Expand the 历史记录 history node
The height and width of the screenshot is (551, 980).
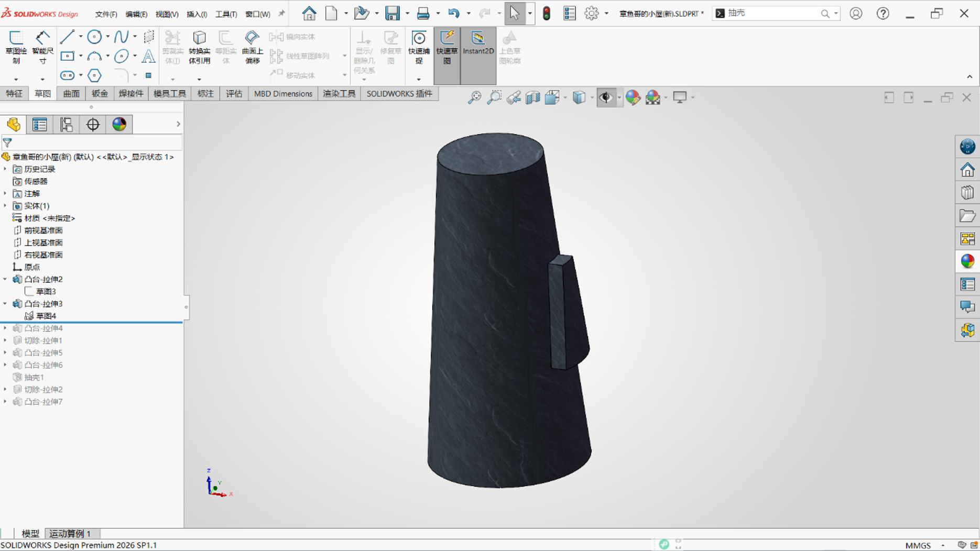coord(5,169)
